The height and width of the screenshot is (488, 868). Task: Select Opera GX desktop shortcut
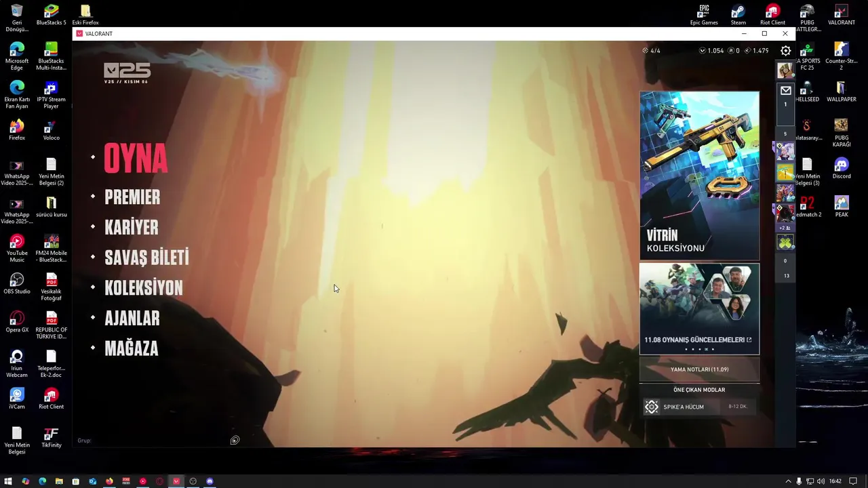coord(17,322)
